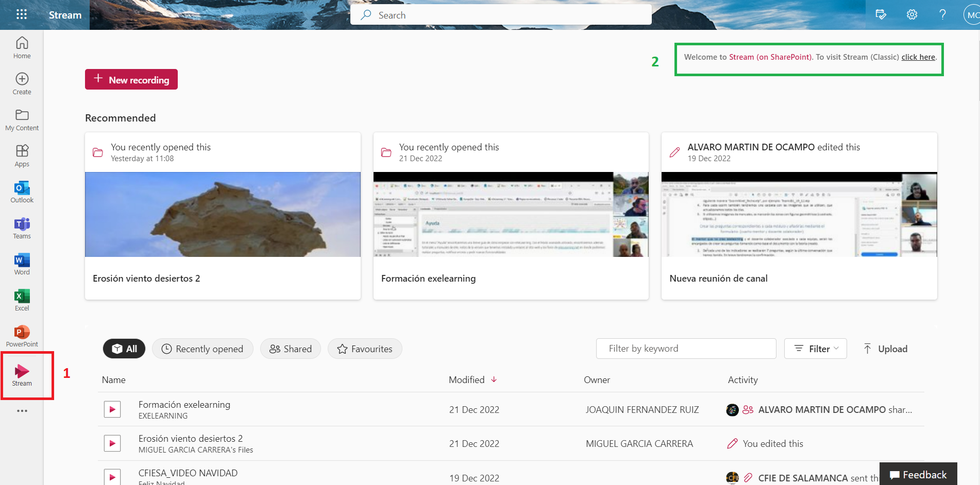Screen dimensions: 980x485
Task: Expand more apps with ellipsis
Action: 22,411
